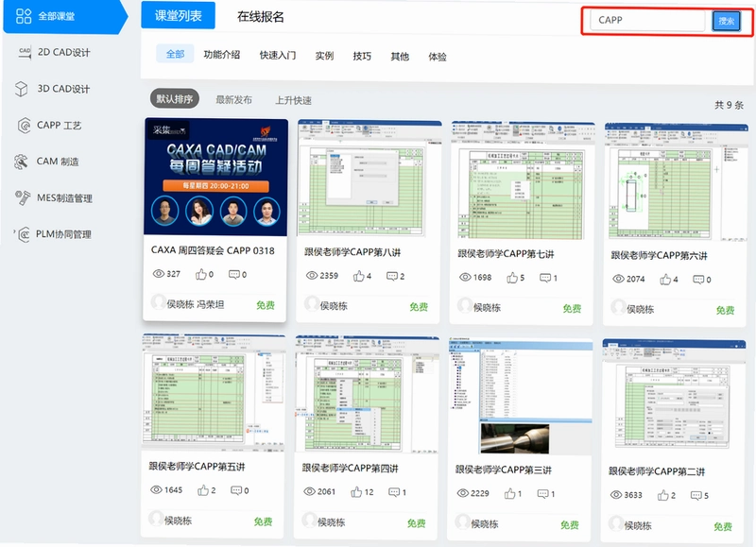Screen dimensions: 756x547
Task: Open the 跟侯老师学CAPP第三讲 thumbnail
Action: coord(521,396)
